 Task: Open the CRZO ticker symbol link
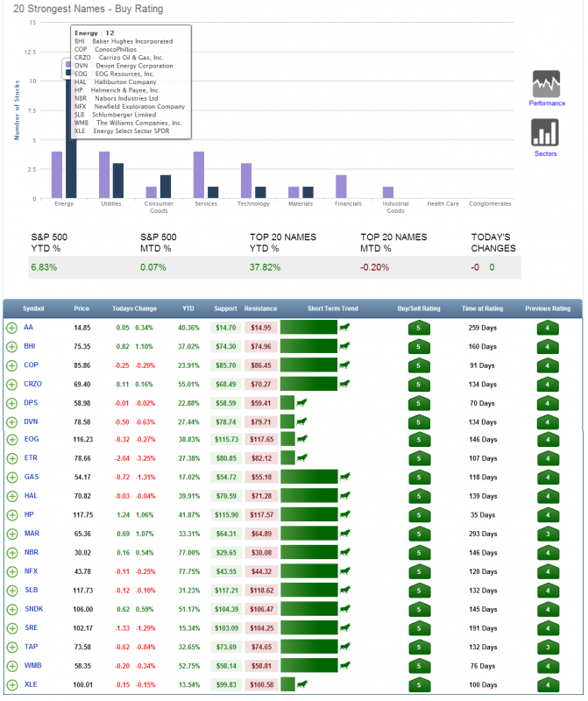tap(33, 384)
